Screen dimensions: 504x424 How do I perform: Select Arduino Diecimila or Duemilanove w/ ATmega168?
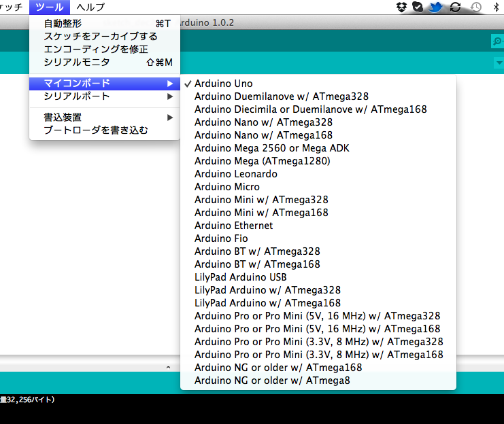point(318,109)
